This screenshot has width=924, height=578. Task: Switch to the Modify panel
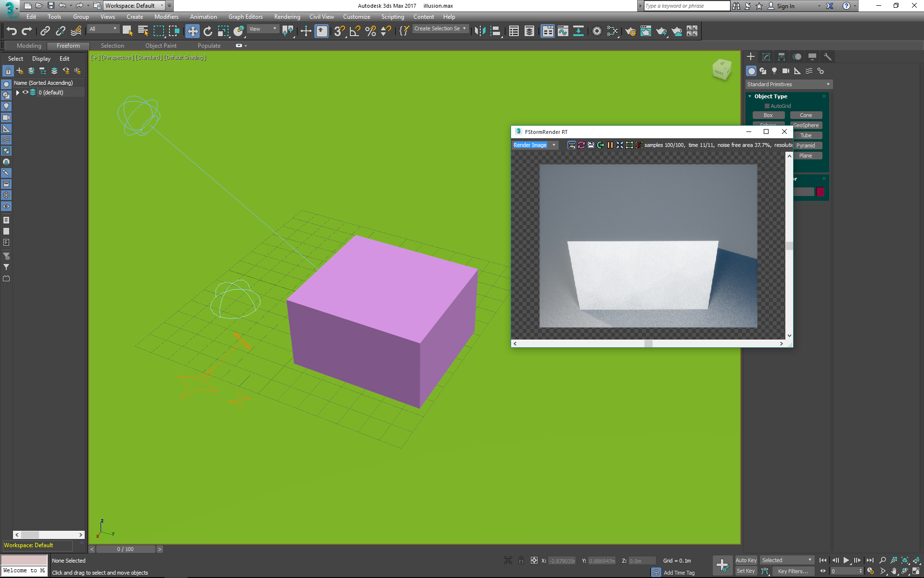766,57
